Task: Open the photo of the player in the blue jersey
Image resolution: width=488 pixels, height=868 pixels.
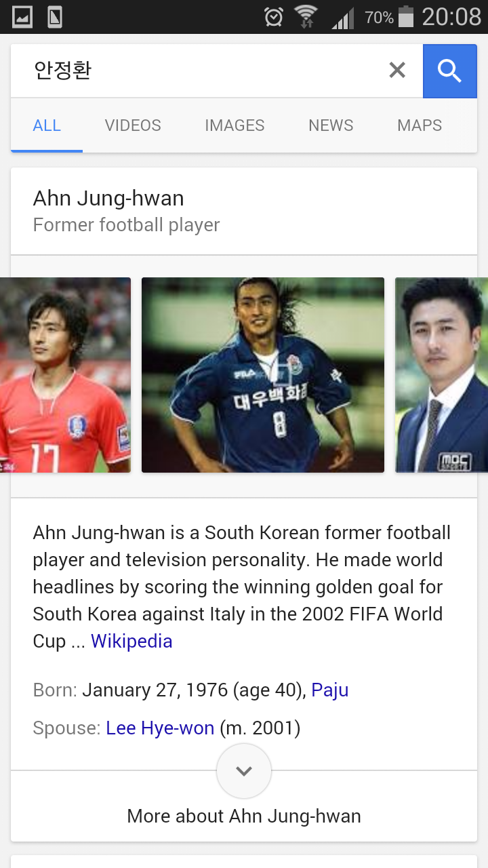Action: coord(263,375)
